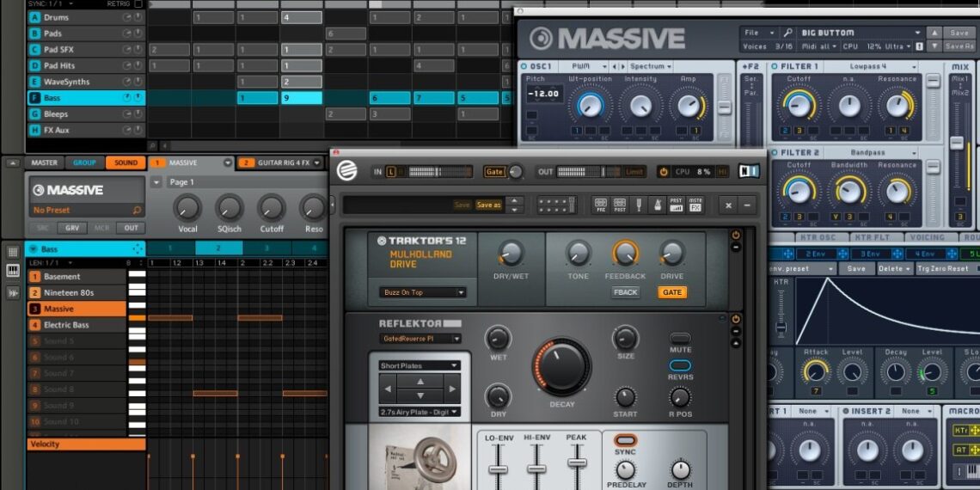Click the Guitar Rig logo icon

point(347,171)
